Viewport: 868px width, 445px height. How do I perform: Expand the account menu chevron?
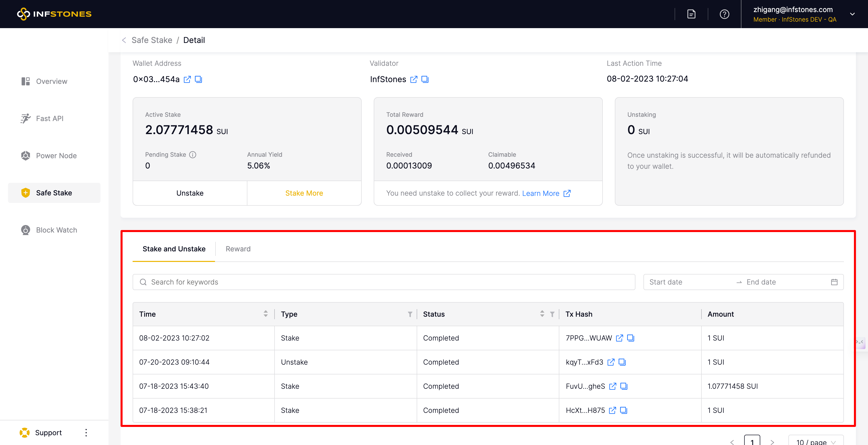[852, 14]
